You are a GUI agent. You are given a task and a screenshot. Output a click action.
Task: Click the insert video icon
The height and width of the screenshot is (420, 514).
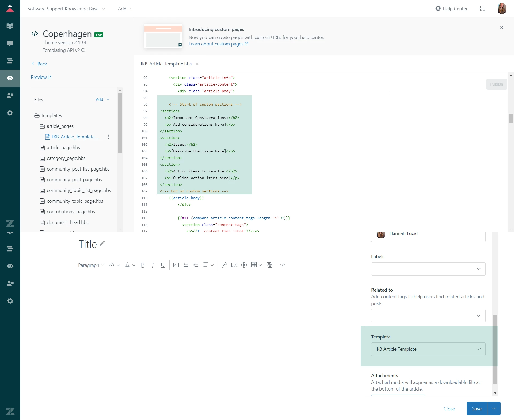coord(244,265)
